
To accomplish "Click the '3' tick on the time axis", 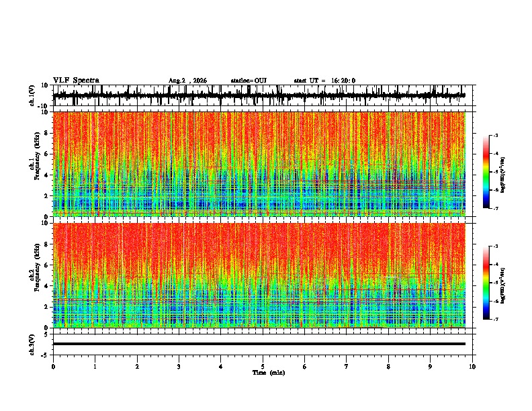I will click(x=179, y=367).
